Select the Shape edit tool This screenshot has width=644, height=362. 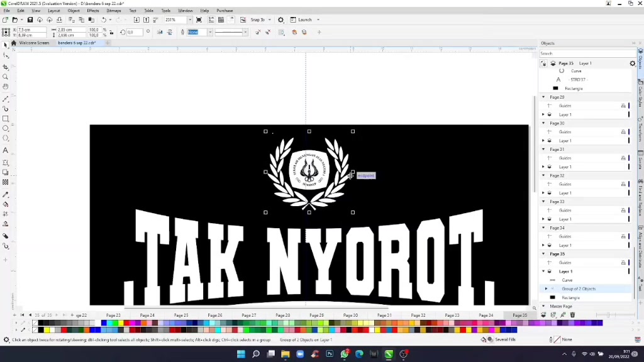5,55
